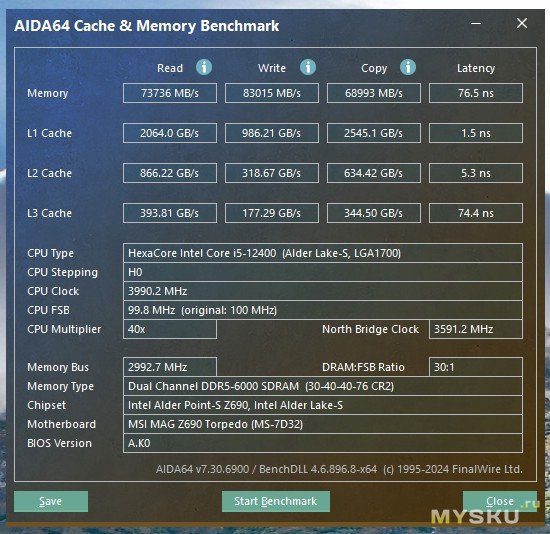Viewport: 550px width, 534px height.
Task: Minimize the AIDA64 benchmark window
Action: [x=476, y=24]
